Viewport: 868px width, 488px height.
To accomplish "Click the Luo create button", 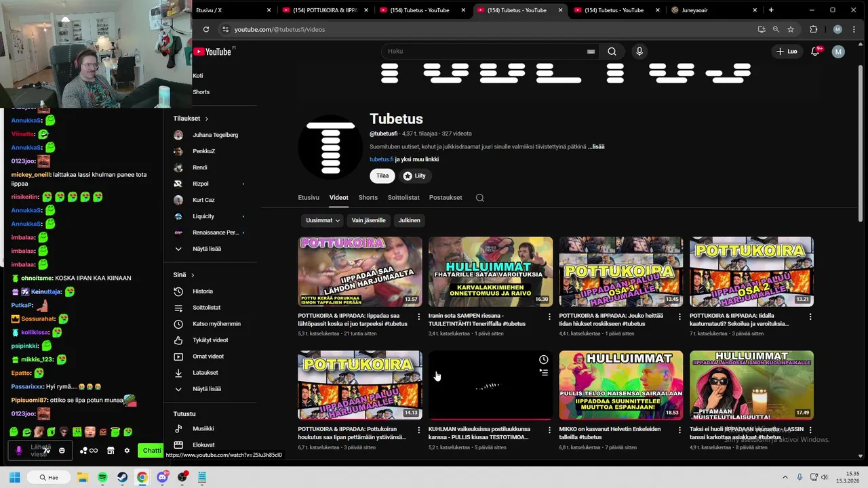I will click(x=787, y=52).
